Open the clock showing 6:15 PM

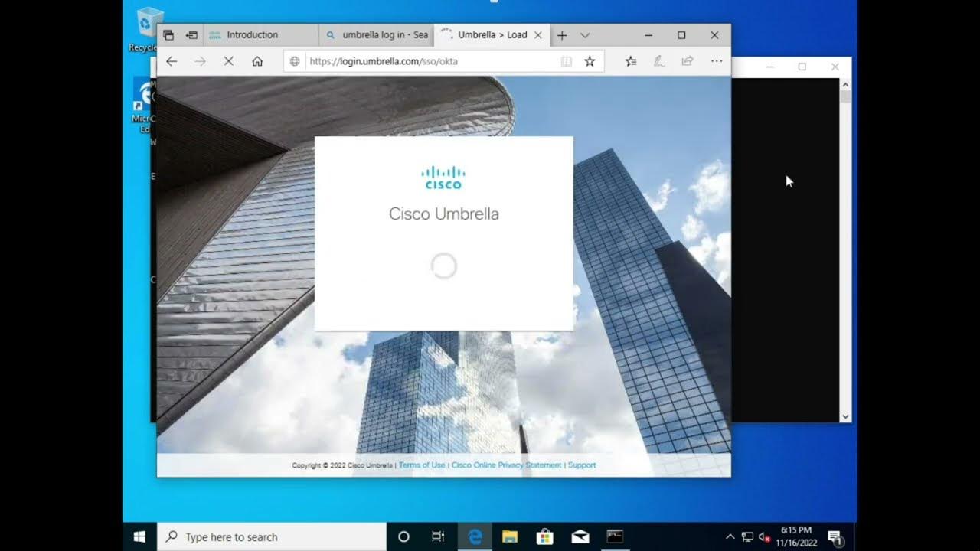pos(796,536)
